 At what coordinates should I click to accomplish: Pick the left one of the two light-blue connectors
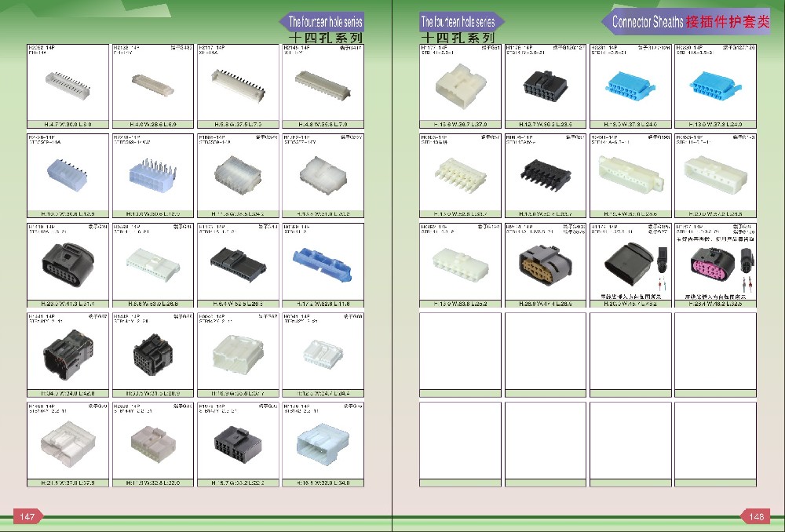629,86
